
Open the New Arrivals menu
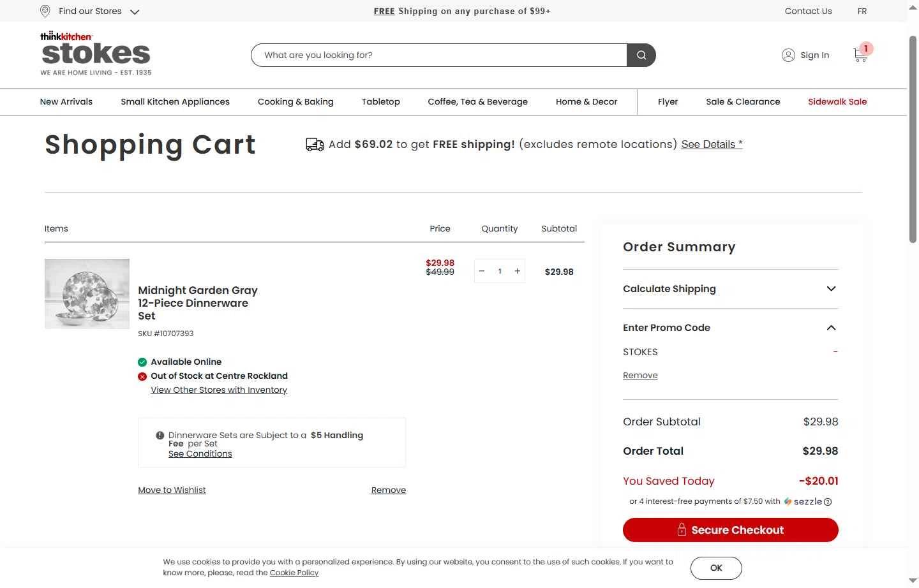click(66, 101)
